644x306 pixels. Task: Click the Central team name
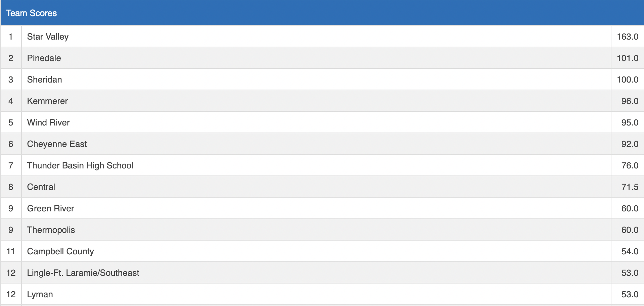coord(41,187)
